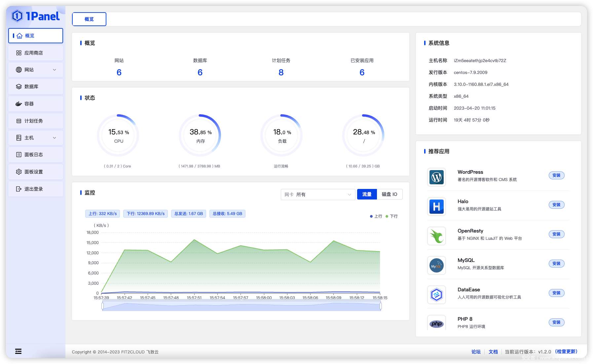Install DataEase with 安装 button
The width and height of the screenshot is (593, 364).
pos(556,293)
